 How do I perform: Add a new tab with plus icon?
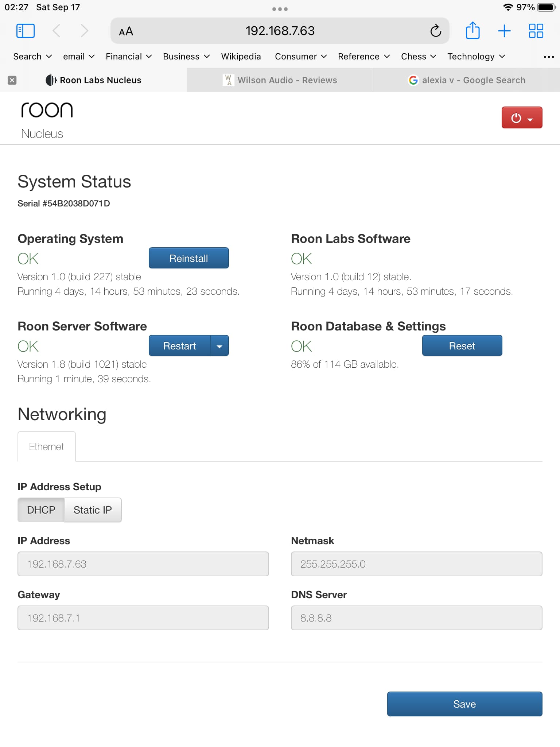504,31
